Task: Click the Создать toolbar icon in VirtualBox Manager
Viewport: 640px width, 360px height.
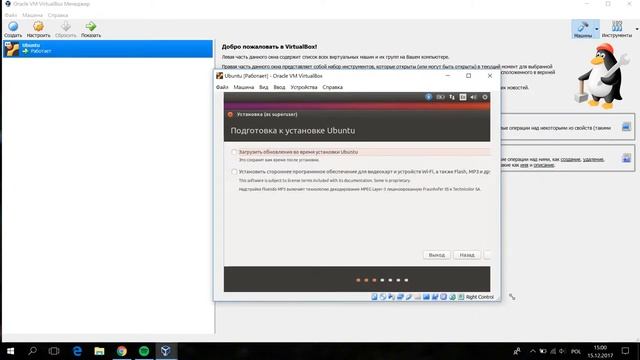Action: tap(13, 29)
